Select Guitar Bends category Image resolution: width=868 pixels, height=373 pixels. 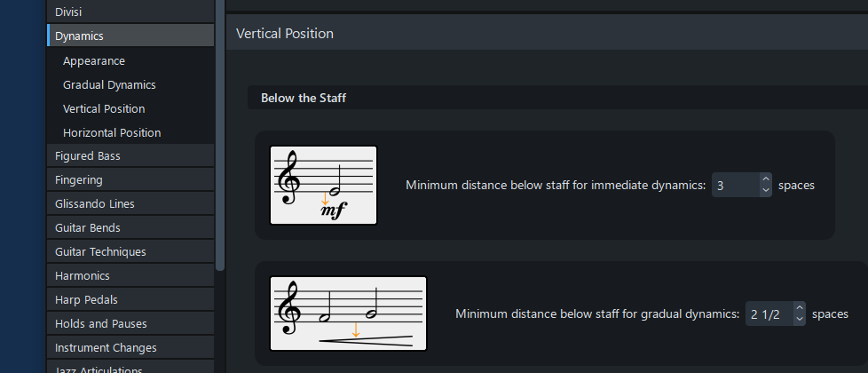coord(88,228)
